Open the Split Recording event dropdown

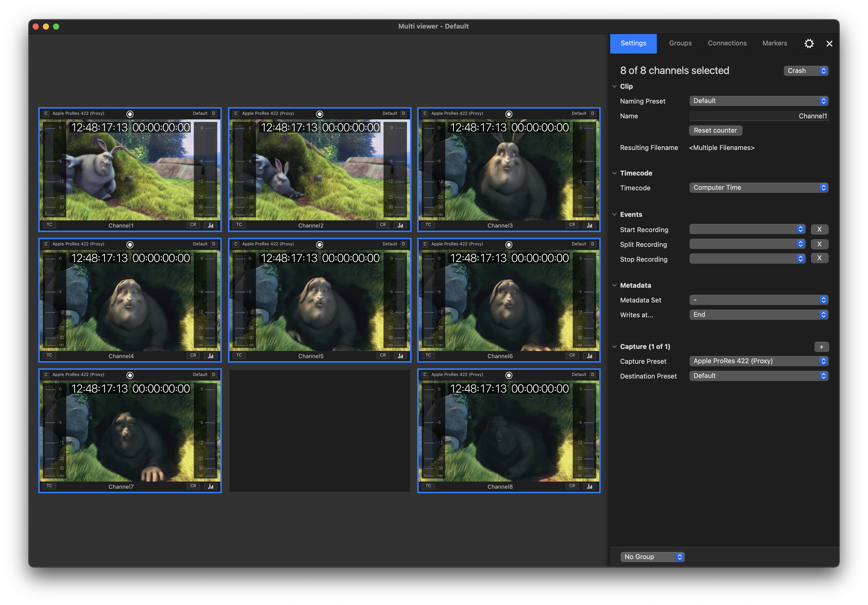(x=747, y=244)
